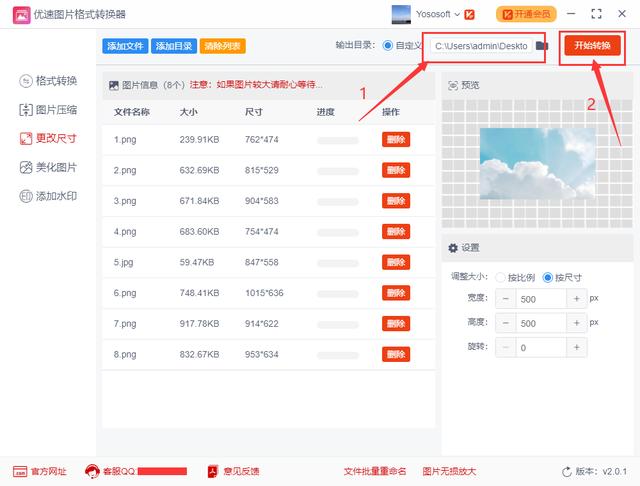Click the width value field 500
The width and height of the screenshot is (640, 486).
coord(541,299)
